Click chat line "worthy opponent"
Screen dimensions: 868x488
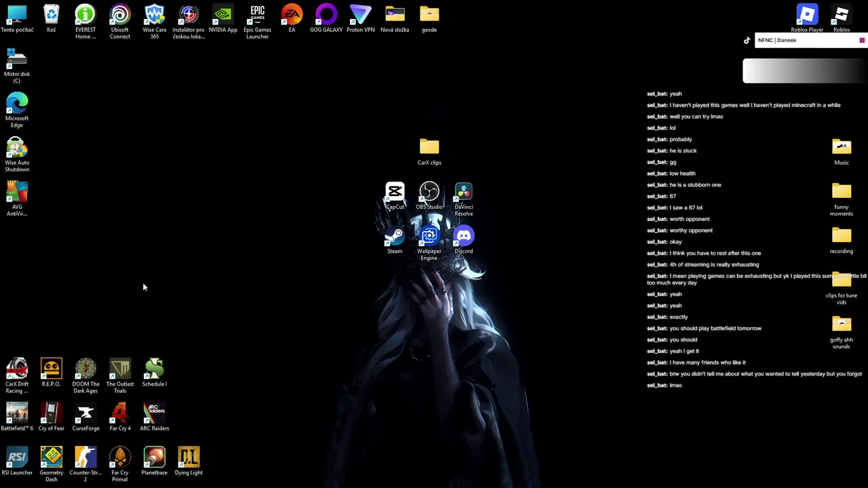(680, 230)
